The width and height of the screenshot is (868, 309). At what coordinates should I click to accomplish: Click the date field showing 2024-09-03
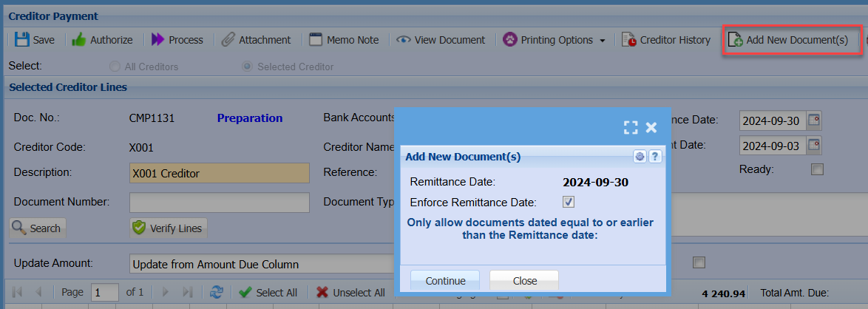[772, 145]
